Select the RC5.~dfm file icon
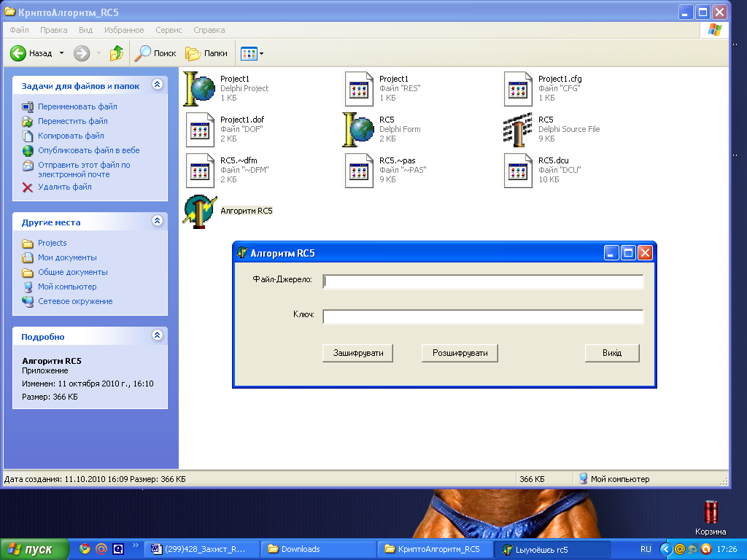The image size is (747, 560). coord(200,171)
